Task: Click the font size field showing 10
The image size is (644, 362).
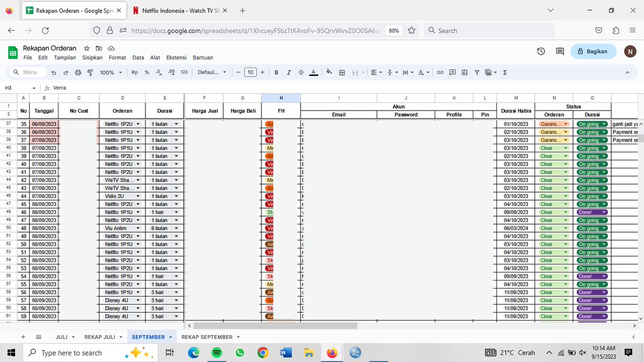Action: pyautogui.click(x=250, y=72)
